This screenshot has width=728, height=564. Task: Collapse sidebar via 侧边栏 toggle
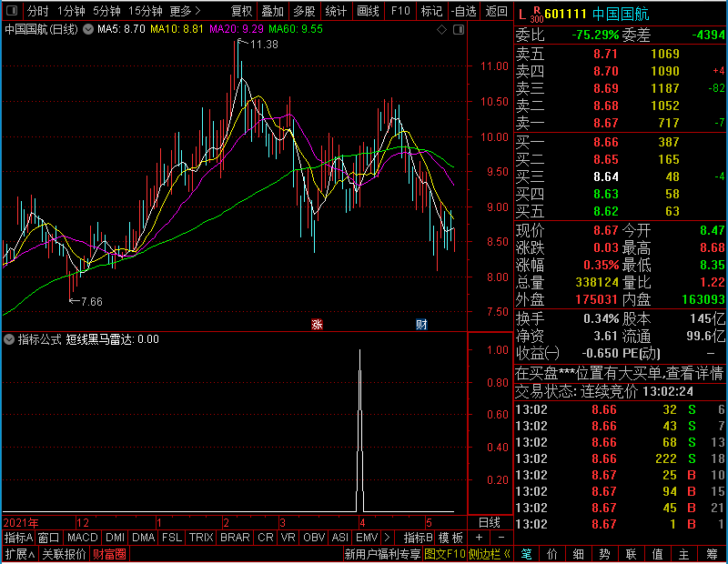(x=490, y=554)
